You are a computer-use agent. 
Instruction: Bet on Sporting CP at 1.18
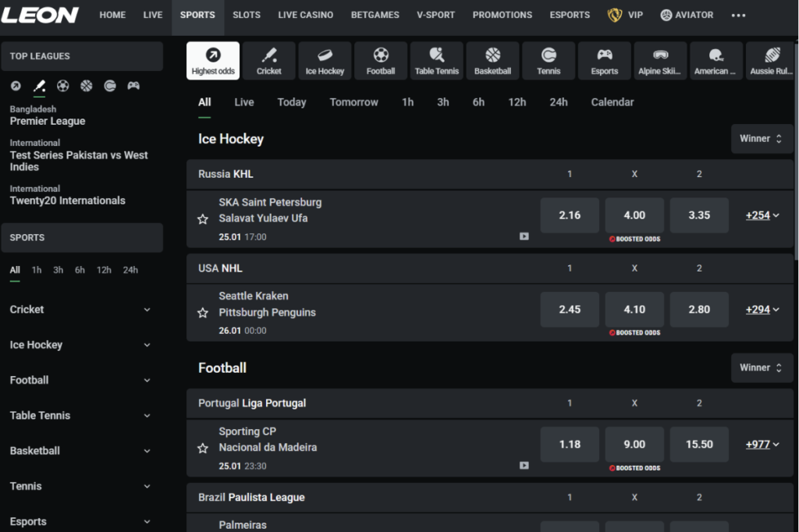click(x=570, y=445)
